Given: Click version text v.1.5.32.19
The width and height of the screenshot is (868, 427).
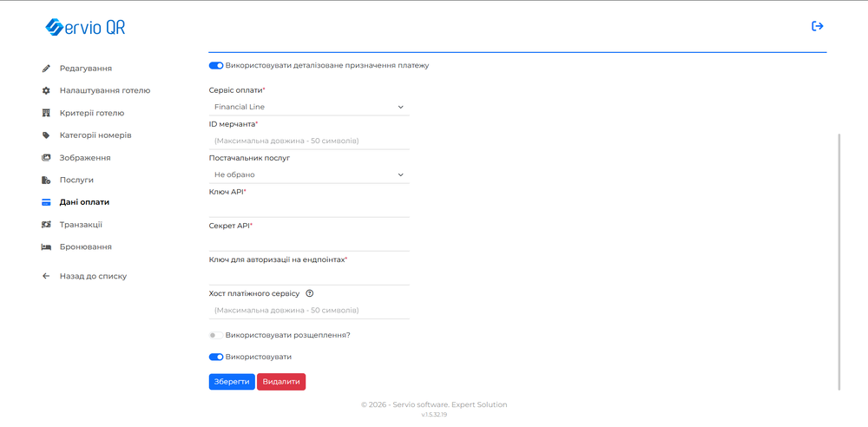Looking at the screenshot, I should 434,414.
